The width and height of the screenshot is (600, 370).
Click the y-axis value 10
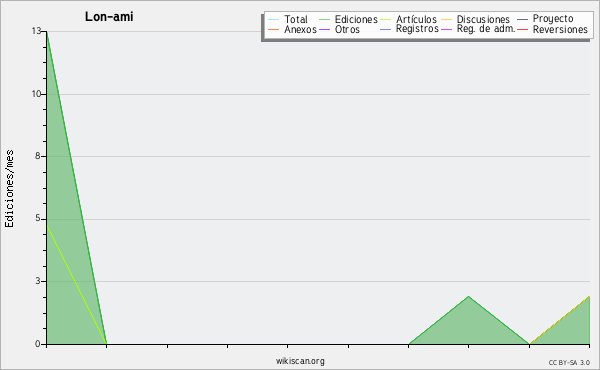click(x=36, y=94)
